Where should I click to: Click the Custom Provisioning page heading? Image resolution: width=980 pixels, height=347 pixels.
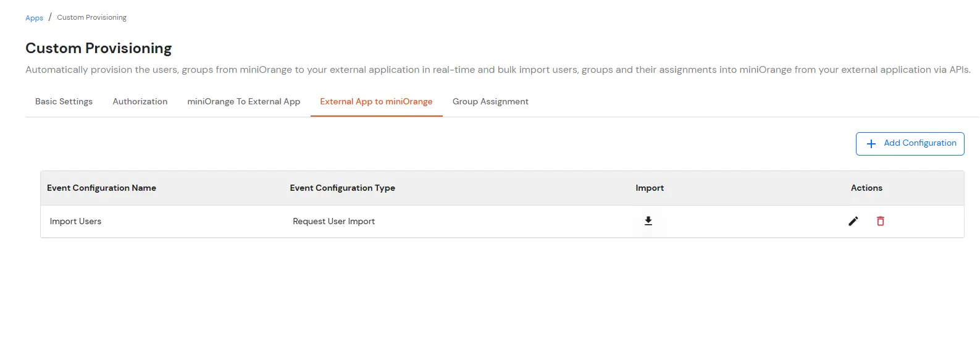pyautogui.click(x=99, y=48)
